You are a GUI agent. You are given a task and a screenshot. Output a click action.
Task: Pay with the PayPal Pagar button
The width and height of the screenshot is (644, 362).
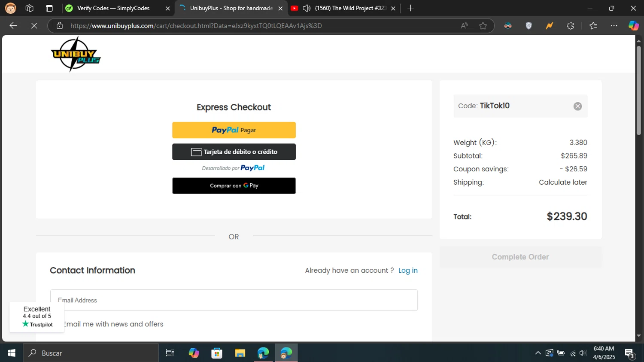[x=234, y=130]
